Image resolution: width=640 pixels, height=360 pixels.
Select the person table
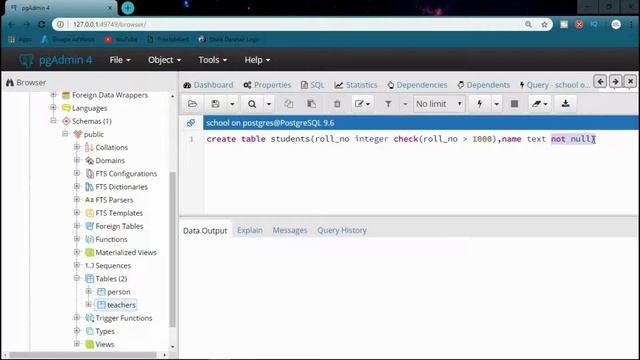118,292
